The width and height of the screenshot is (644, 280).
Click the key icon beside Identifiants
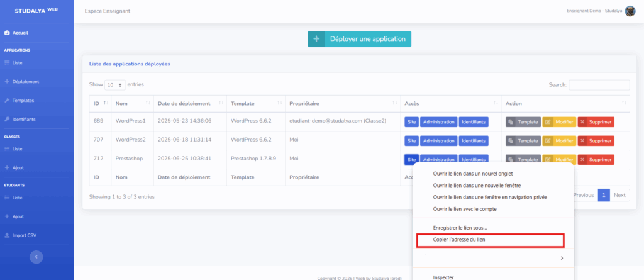point(7,119)
